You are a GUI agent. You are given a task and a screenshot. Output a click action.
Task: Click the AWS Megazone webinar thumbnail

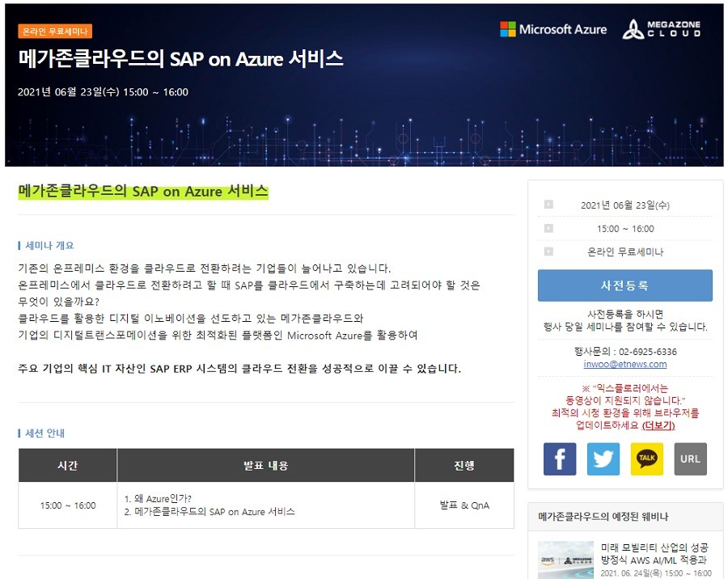click(x=565, y=560)
